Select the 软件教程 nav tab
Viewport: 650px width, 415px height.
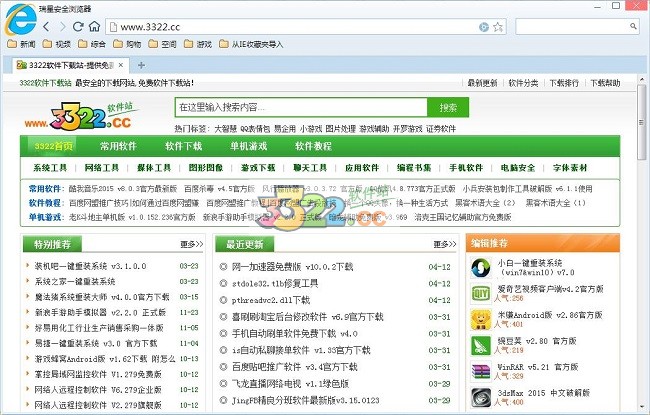313,146
